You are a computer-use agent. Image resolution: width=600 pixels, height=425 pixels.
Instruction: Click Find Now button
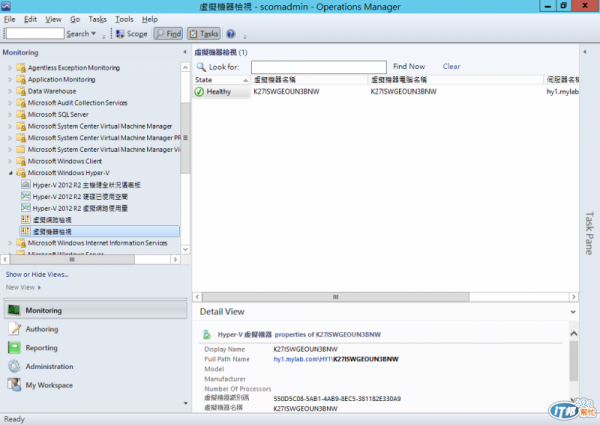pos(409,67)
